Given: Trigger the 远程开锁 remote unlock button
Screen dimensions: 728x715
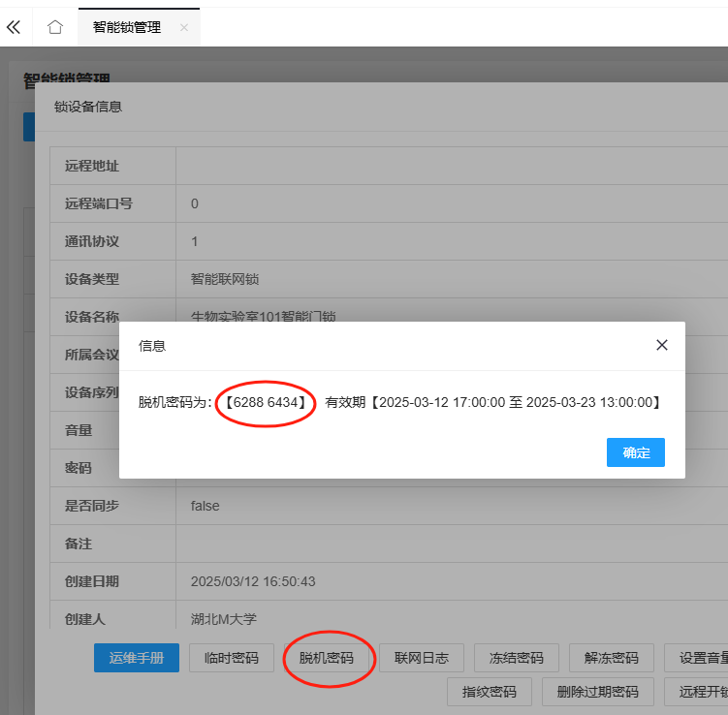Looking at the screenshot, I should (700, 692).
